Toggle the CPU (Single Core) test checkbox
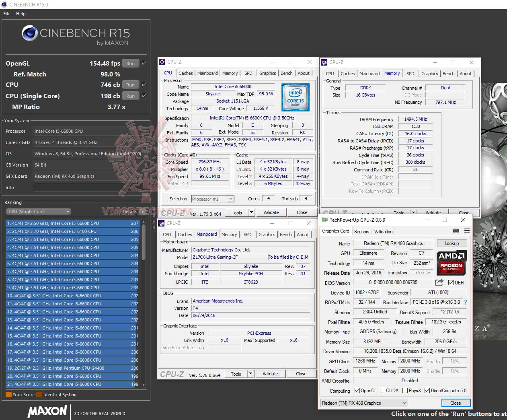This screenshot has width=507, height=420. [x=144, y=96]
